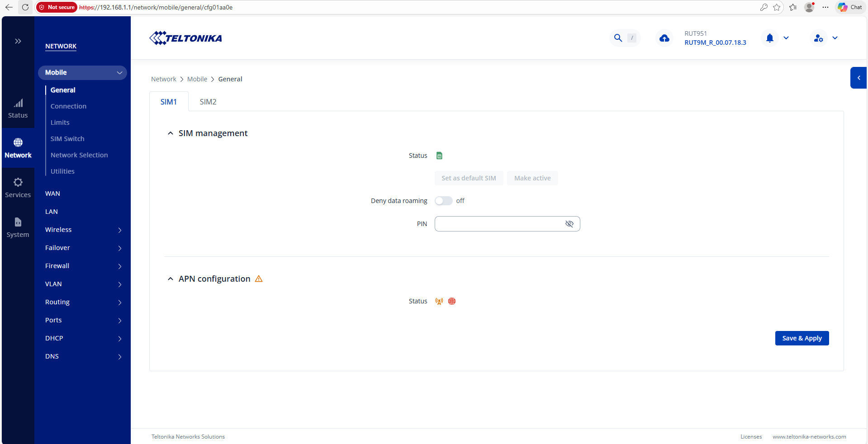Click the search magnifier icon
The height and width of the screenshot is (444, 868).
(618, 38)
